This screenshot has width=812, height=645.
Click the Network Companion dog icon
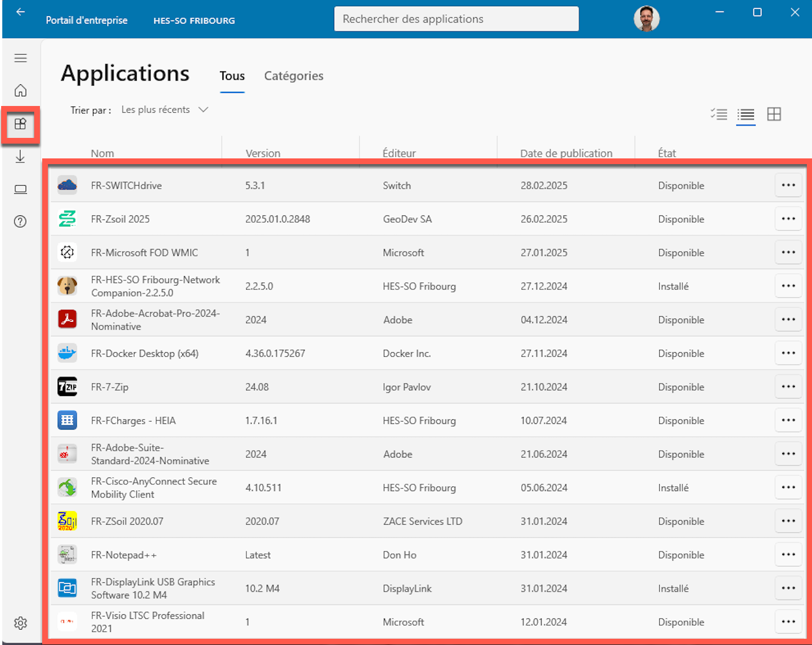pos(67,286)
